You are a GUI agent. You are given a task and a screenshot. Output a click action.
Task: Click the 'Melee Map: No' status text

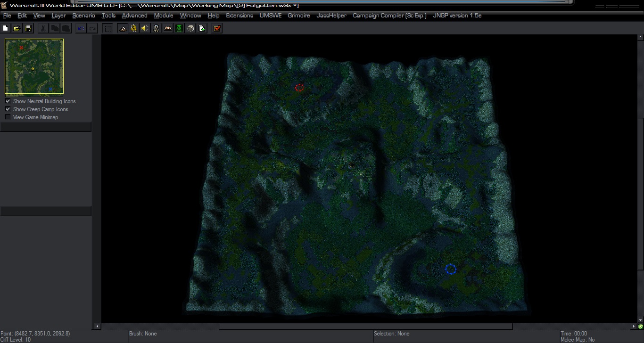578,340
